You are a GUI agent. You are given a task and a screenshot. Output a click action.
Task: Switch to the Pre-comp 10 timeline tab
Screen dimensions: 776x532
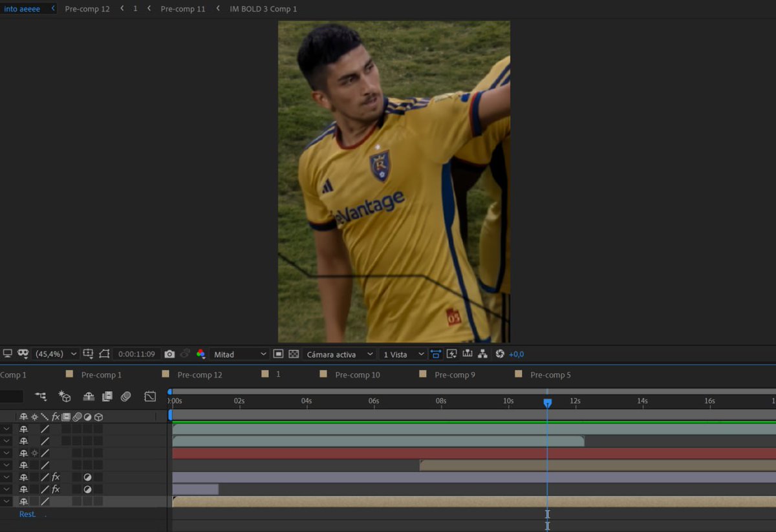pyautogui.click(x=357, y=375)
